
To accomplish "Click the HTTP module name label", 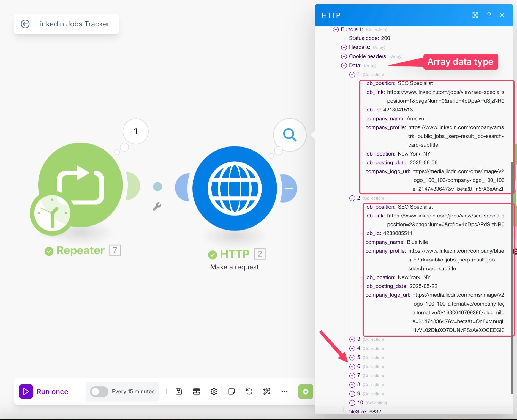I will coord(235,254).
